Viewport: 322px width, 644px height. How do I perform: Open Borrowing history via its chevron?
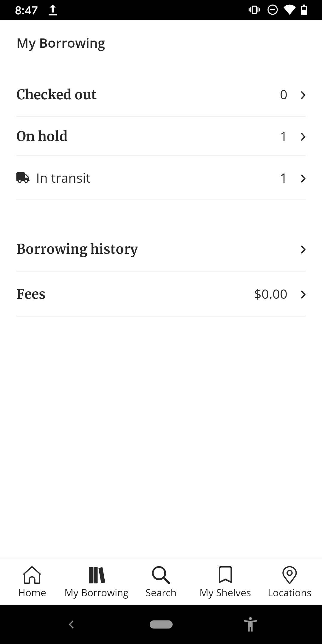pos(303,250)
